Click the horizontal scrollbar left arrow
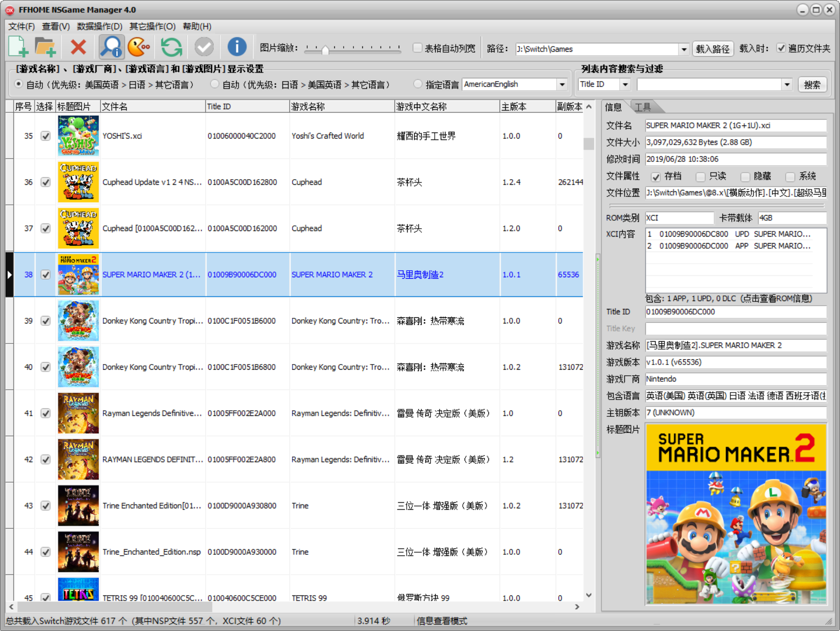840x631 pixels. tap(11, 607)
